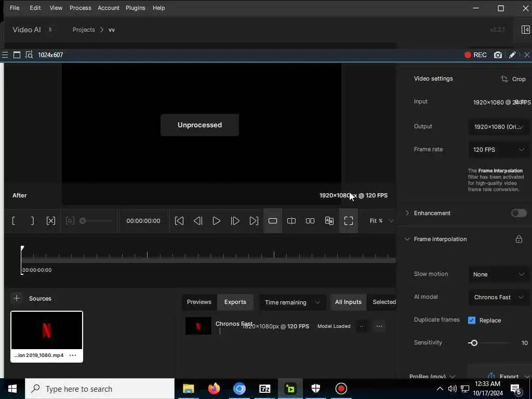Screen dimensions: 532x399
Task: Open the Windows Start menu
Action: 12,389
